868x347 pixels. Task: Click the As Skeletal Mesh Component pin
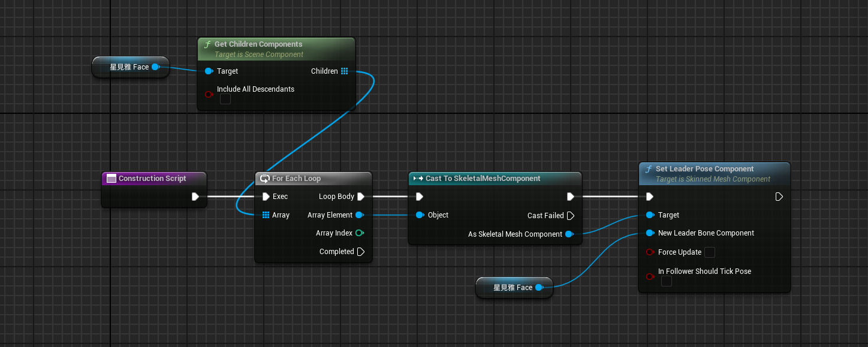569,234
